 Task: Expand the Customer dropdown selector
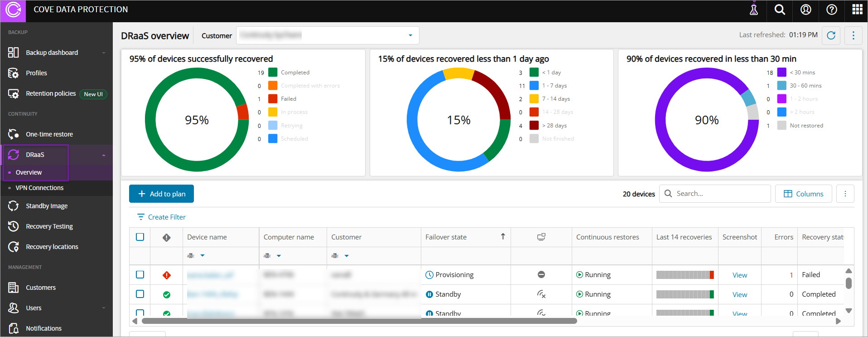410,35
